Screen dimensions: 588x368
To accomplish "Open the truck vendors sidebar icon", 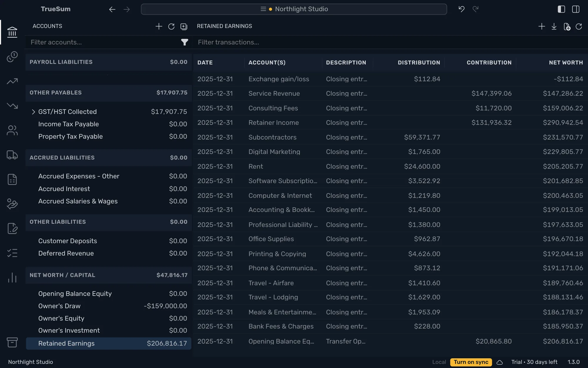I will pyautogui.click(x=12, y=155).
